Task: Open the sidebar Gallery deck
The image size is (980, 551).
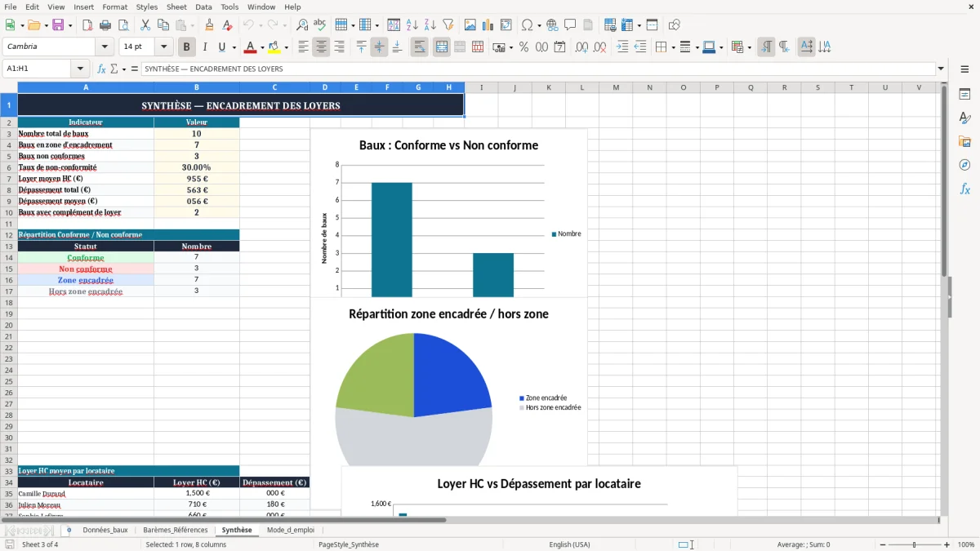Action: pos(964,141)
